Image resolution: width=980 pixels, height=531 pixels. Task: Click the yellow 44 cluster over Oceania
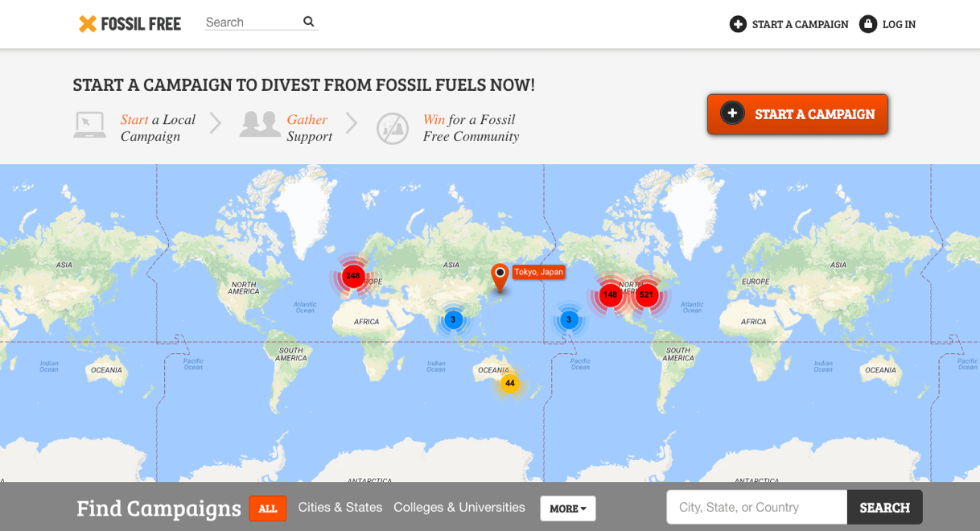[509, 384]
